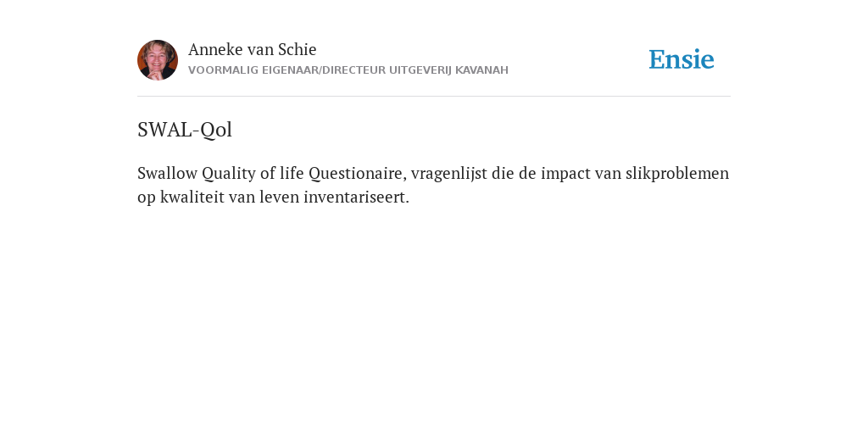This screenshot has height=434, width=868.
Task: Click the author name Anneke van Schie
Action: click(252, 49)
